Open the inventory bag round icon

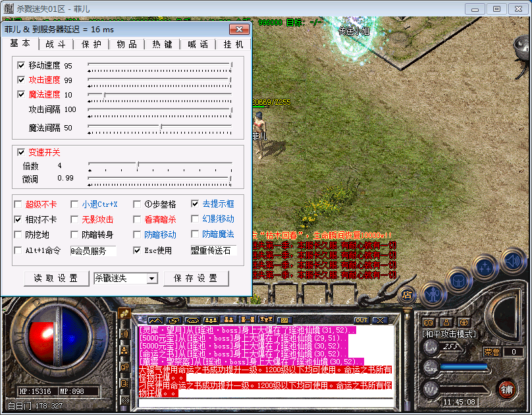pos(459,281)
